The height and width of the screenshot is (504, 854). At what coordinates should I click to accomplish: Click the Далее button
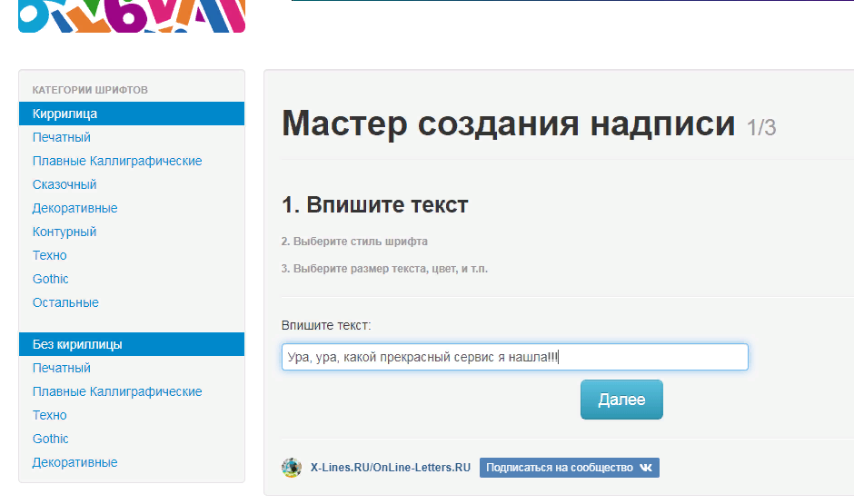point(621,400)
